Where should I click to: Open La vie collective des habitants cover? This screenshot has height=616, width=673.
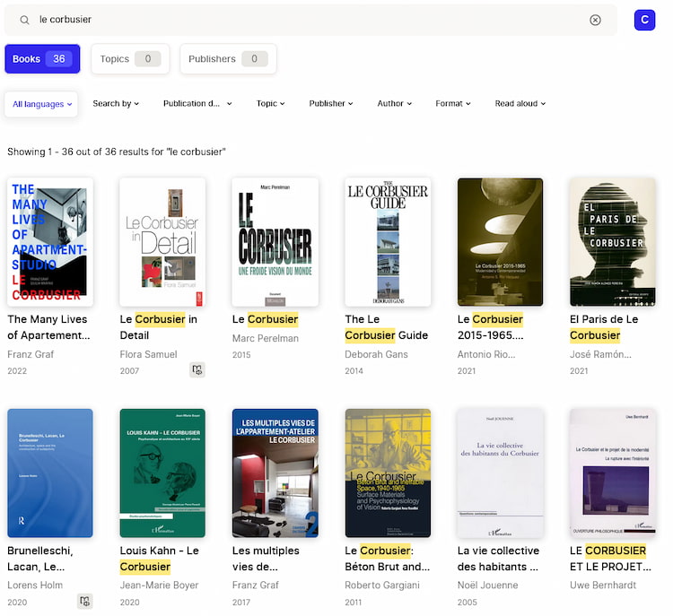[500, 473]
